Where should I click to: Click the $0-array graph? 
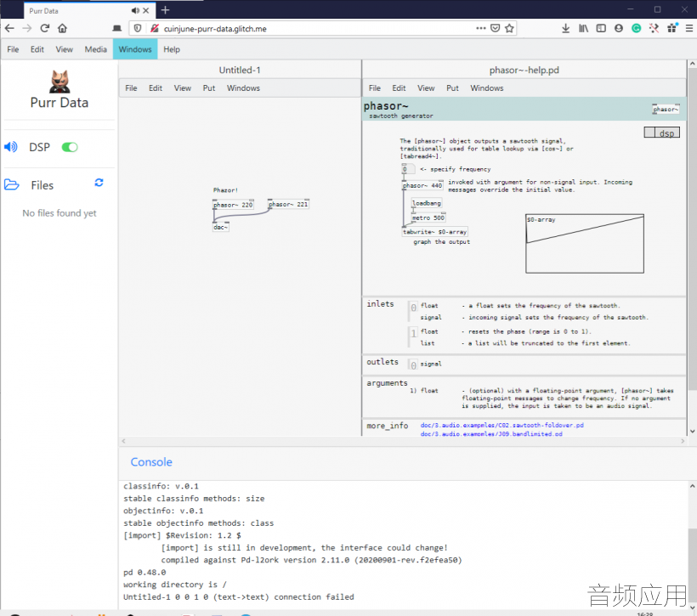click(x=585, y=244)
